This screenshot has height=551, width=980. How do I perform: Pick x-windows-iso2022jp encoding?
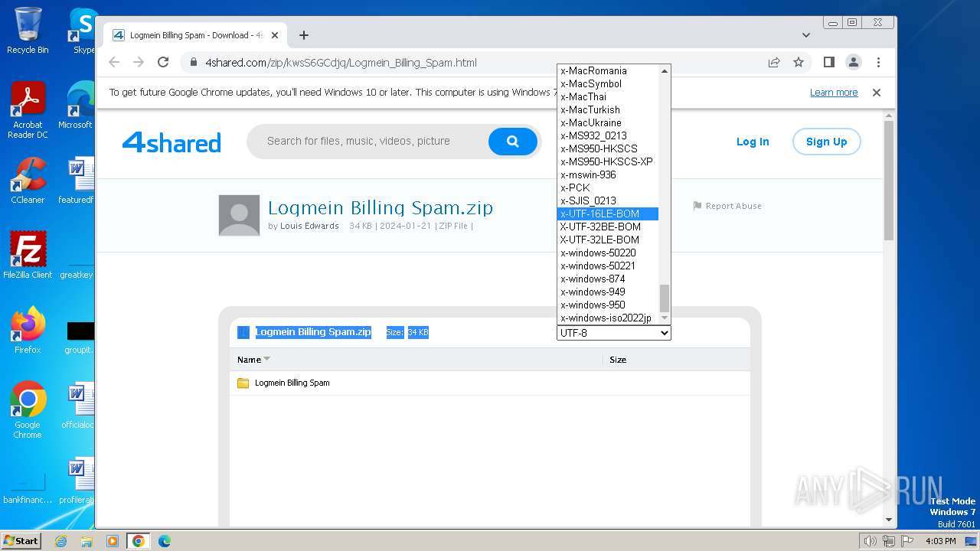(x=608, y=318)
